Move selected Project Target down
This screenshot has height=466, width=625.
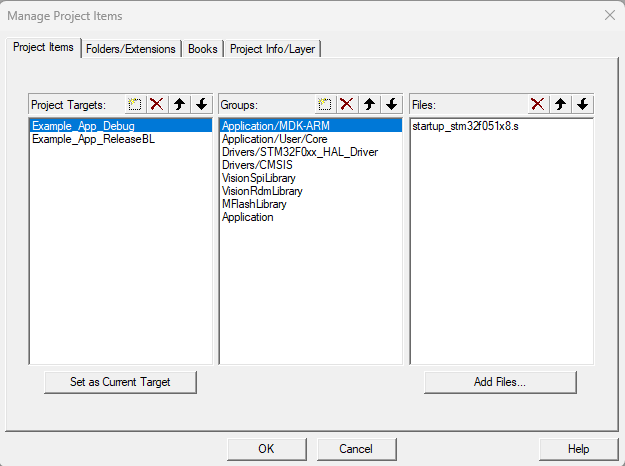tap(201, 104)
